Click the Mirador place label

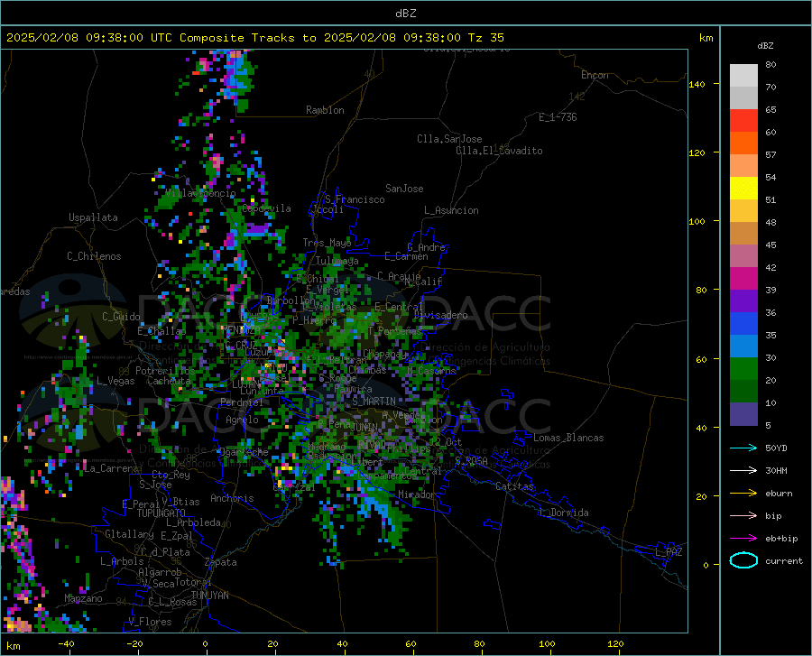tap(417, 495)
